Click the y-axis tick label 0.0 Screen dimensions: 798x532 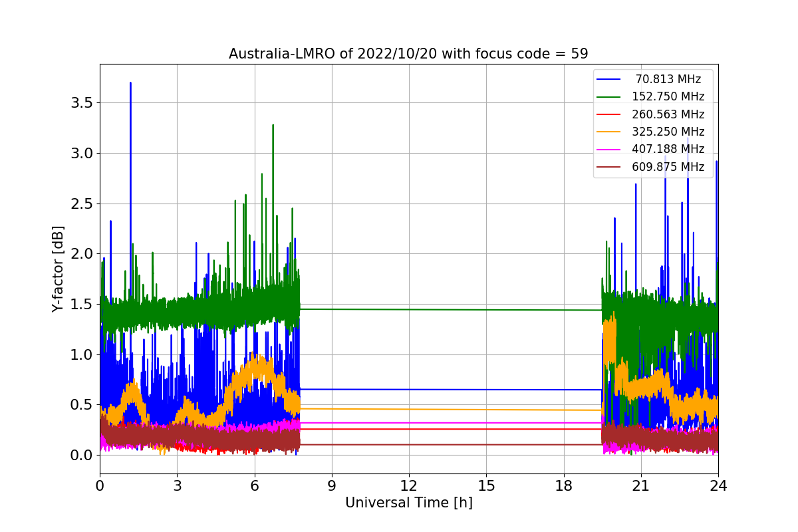[x=83, y=456]
